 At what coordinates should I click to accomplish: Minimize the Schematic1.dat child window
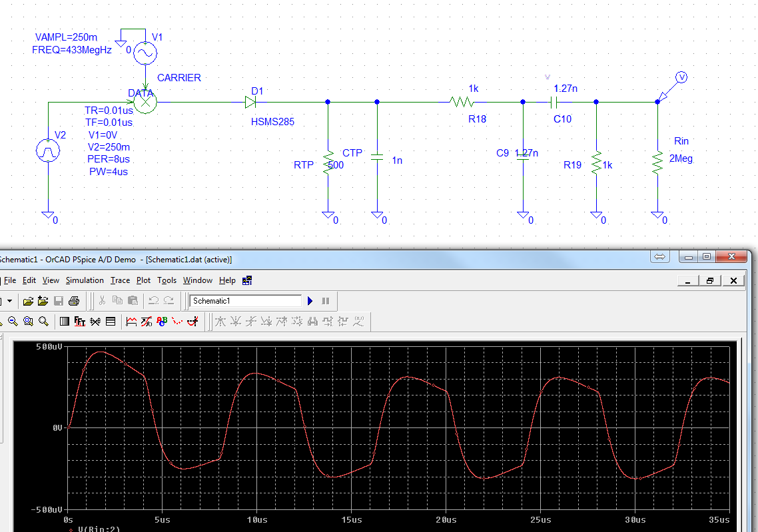click(688, 281)
